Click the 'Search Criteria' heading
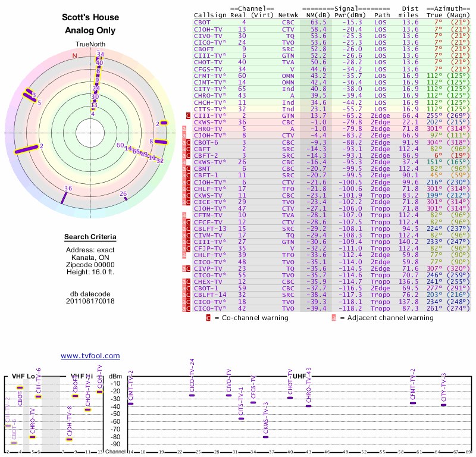The image size is (476, 457). (x=90, y=237)
